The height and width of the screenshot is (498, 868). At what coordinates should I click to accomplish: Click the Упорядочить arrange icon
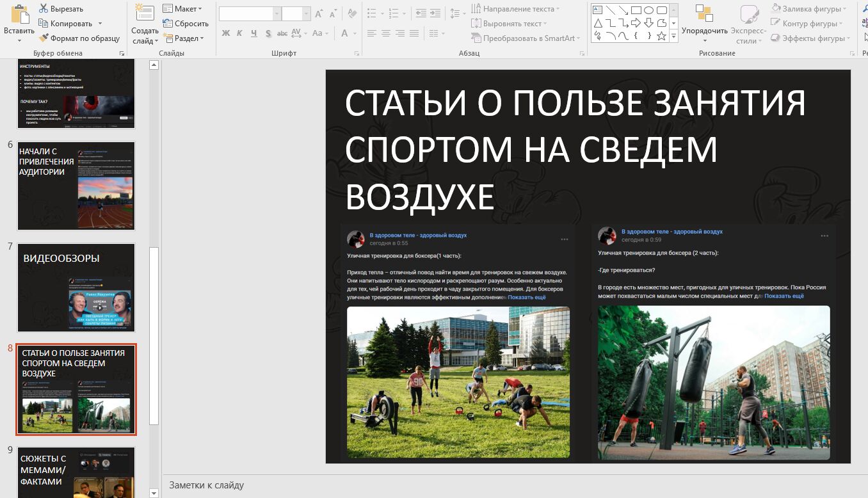[x=704, y=14]
